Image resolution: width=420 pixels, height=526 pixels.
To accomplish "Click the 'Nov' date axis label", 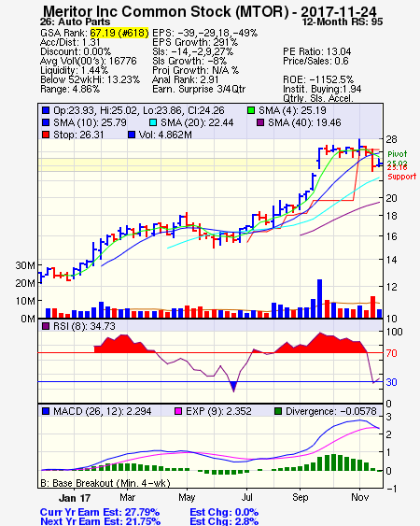I will tap(360, 497).
